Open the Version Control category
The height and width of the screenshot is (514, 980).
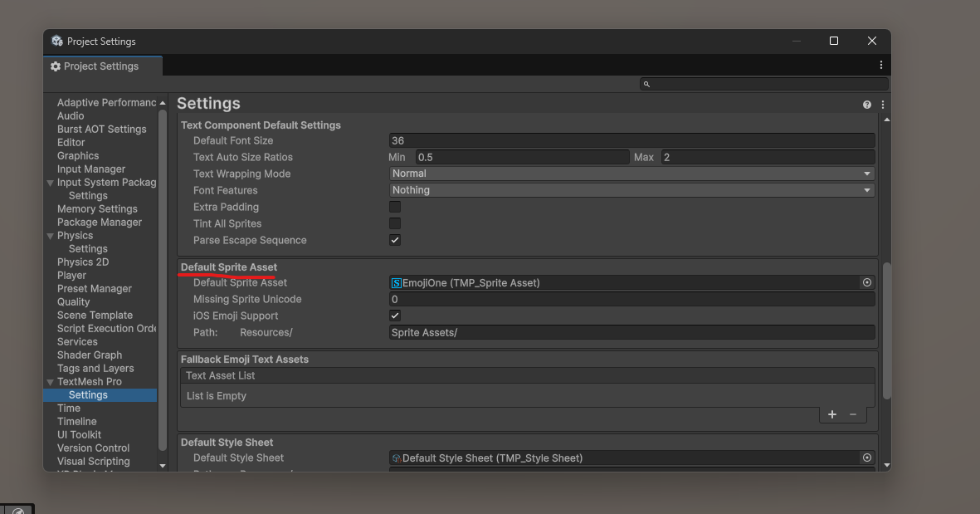pos(93,448)
